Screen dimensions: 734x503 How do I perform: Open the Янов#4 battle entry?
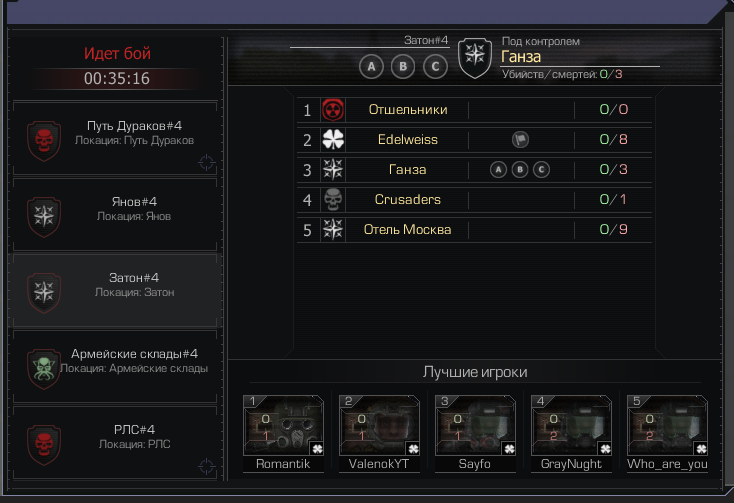click(x=115, y=215)
